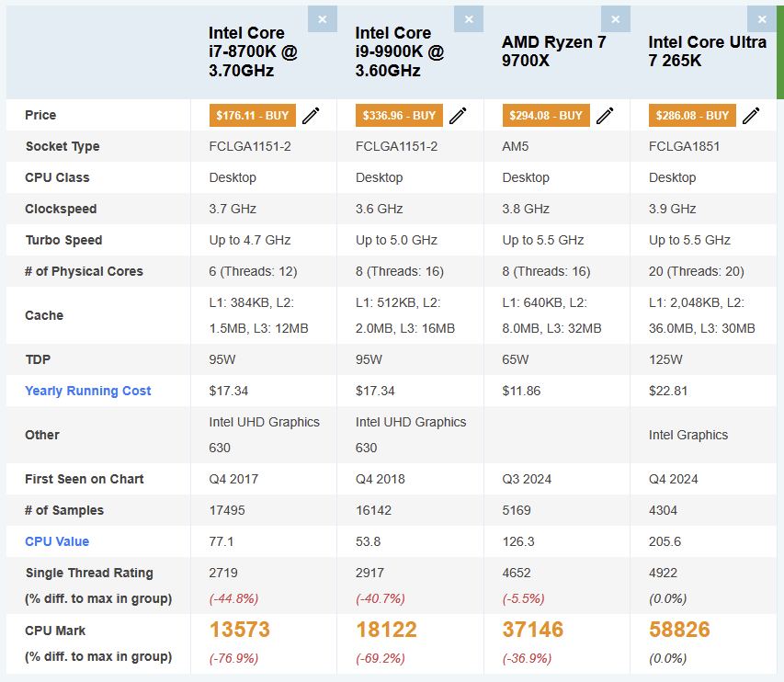Open the Yearly Running Cost link
This screenshot has width=784, height=682.
tap(88, 391)
